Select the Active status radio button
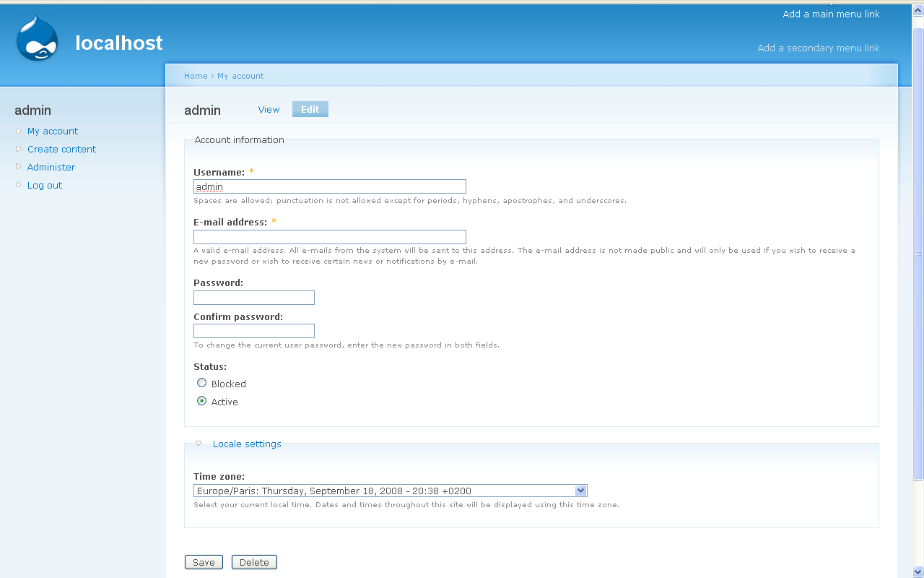 tap(202, 401)
